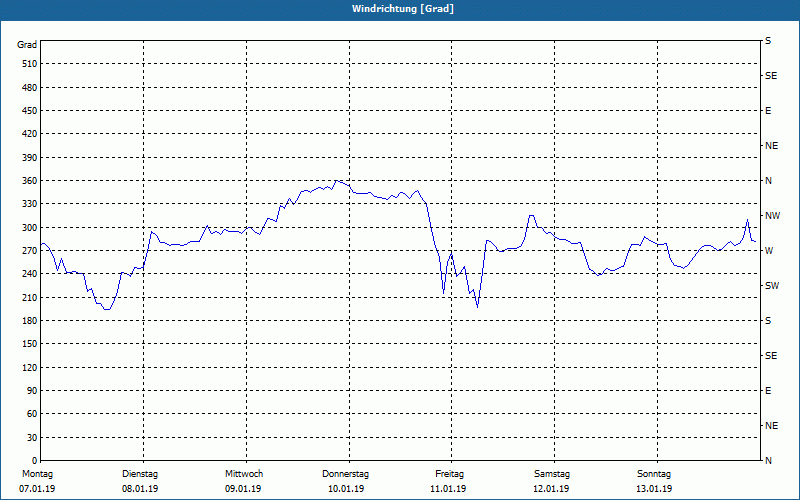Select the 'W' compass label
The height and width of the screenshot is (500, 800).
coord(769,251)
